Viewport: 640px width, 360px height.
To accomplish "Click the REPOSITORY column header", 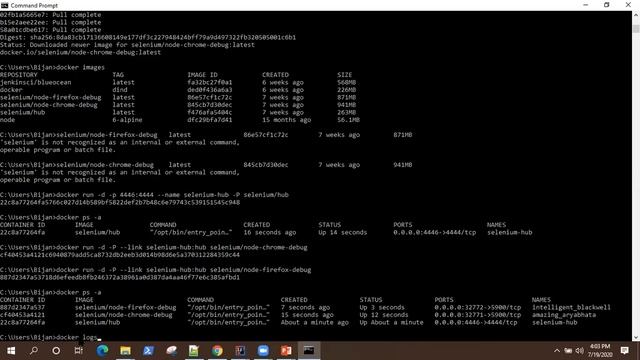I will (19, 75).
